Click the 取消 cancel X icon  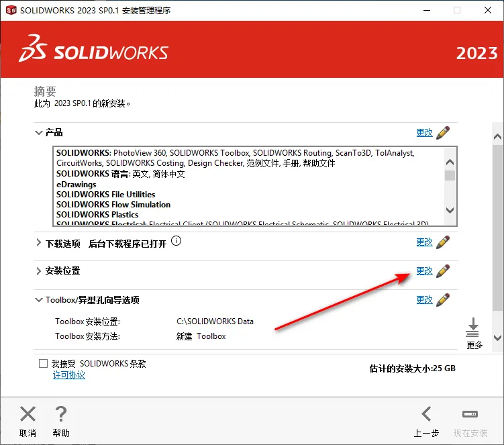click(28, 414)
